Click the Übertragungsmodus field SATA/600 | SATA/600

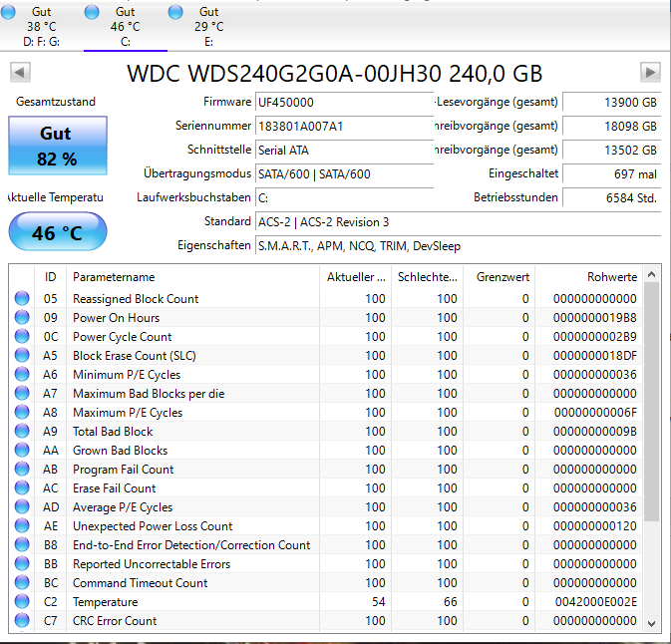pos(345,174)
